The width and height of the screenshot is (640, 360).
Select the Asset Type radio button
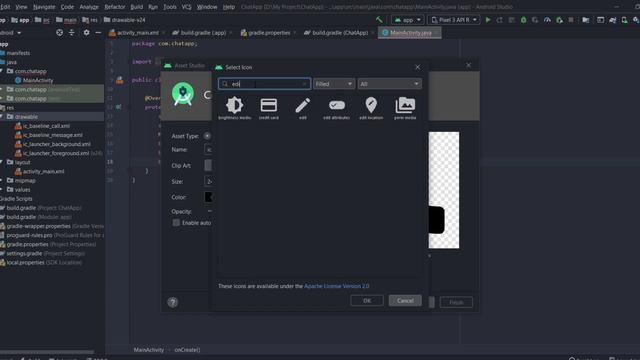[207, 136]
